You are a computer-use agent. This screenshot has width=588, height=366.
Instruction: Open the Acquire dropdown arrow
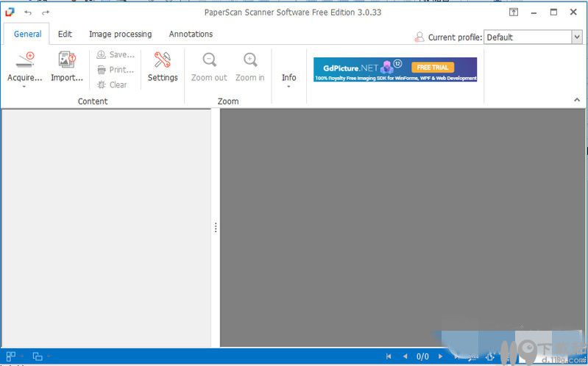coord(24,87)
